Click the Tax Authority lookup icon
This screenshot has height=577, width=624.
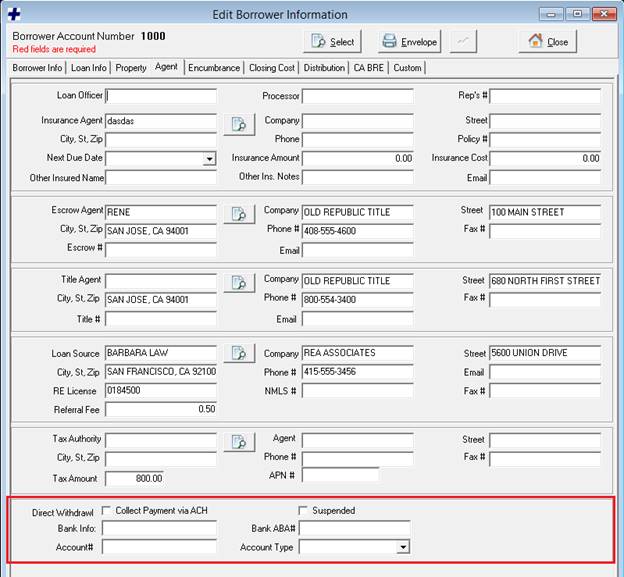(x=239, y=442)
